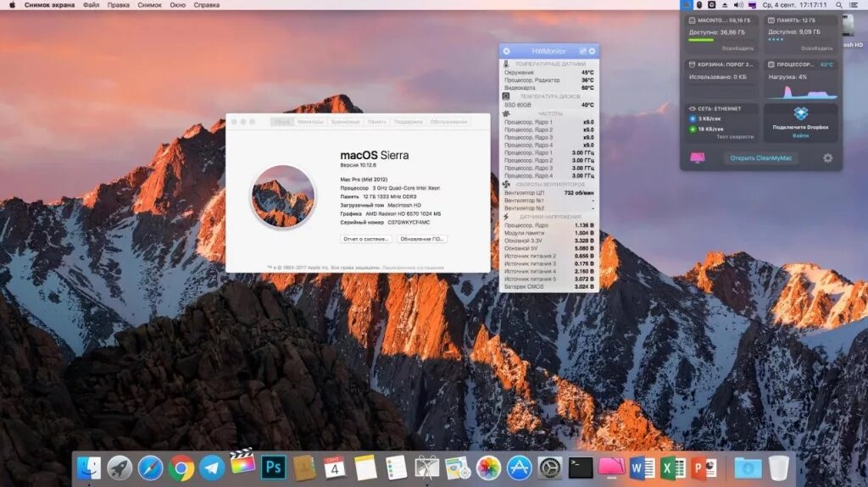Switch to the Поддержка tab

tap(408, 122)
